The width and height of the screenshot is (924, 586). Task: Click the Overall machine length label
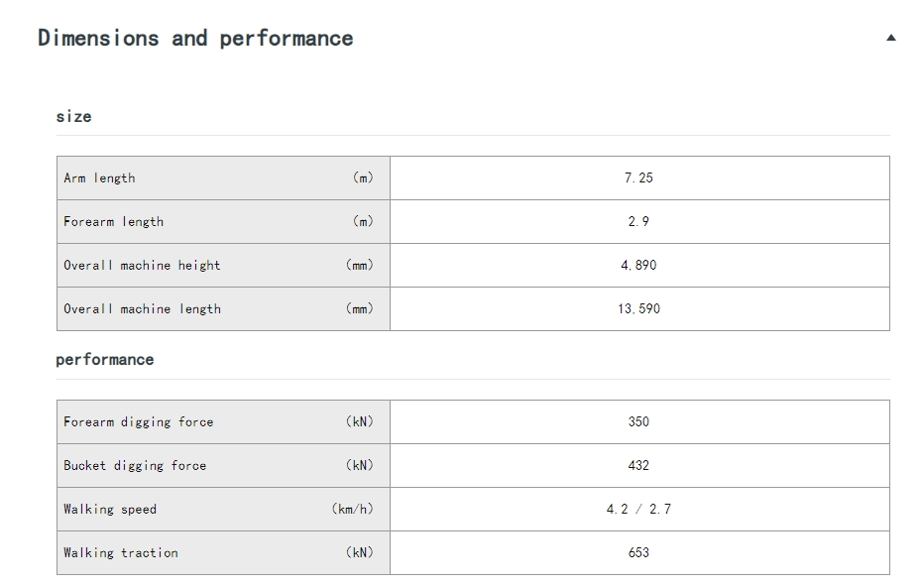[142, 309]
